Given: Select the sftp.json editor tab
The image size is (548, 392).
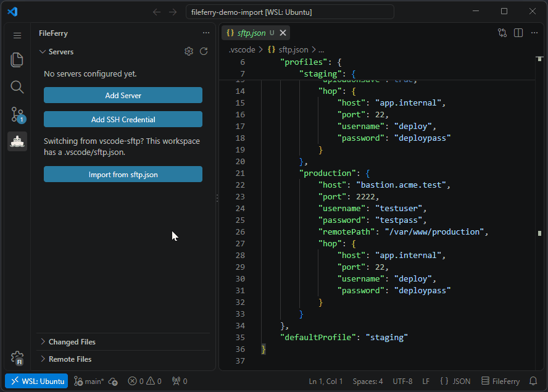Looking at the screenshot, I should click(x=256, y=33).
